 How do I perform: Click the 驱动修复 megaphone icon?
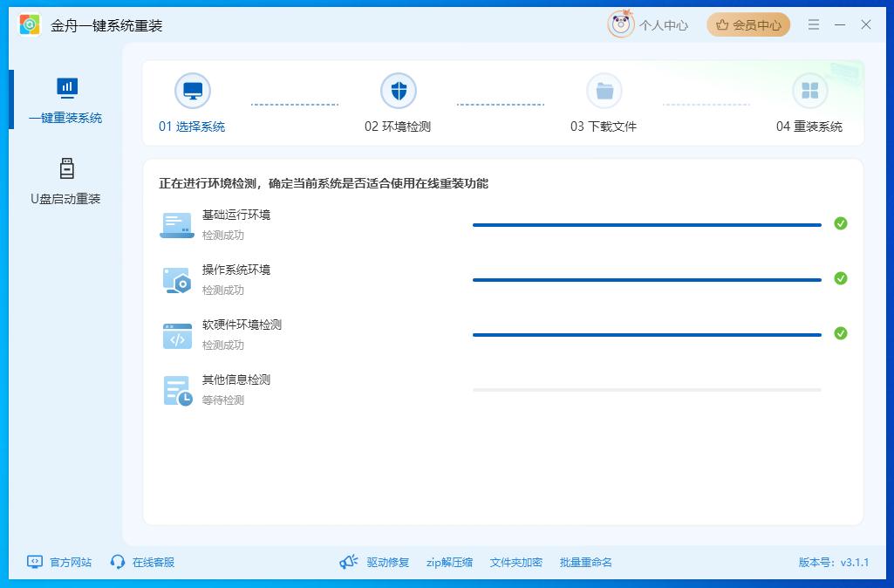pos(349,562)
